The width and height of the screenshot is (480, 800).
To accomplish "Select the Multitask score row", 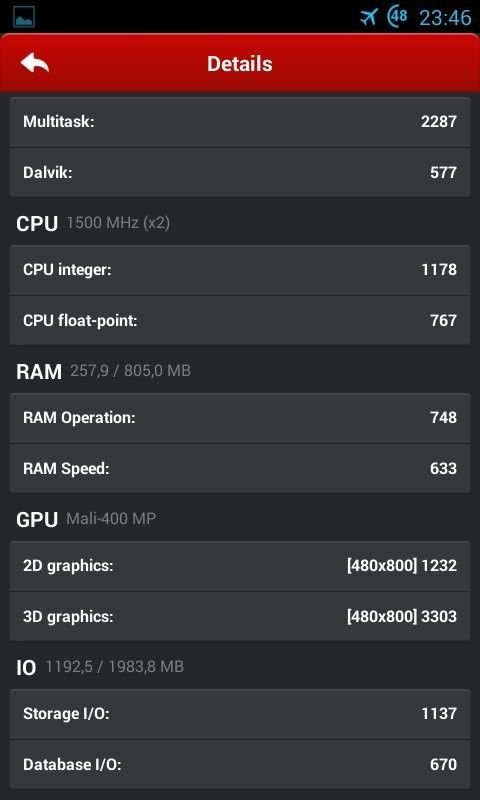I will point(240,122).
